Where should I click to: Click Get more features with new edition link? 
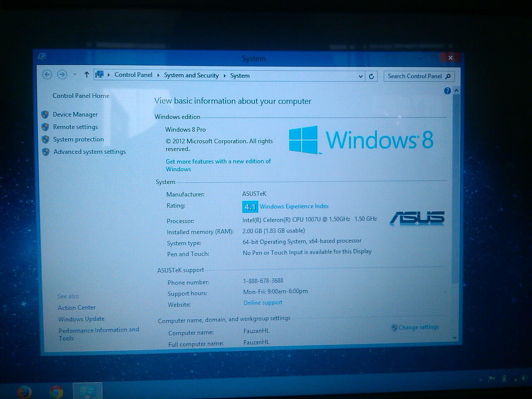[x=218, y=165]
